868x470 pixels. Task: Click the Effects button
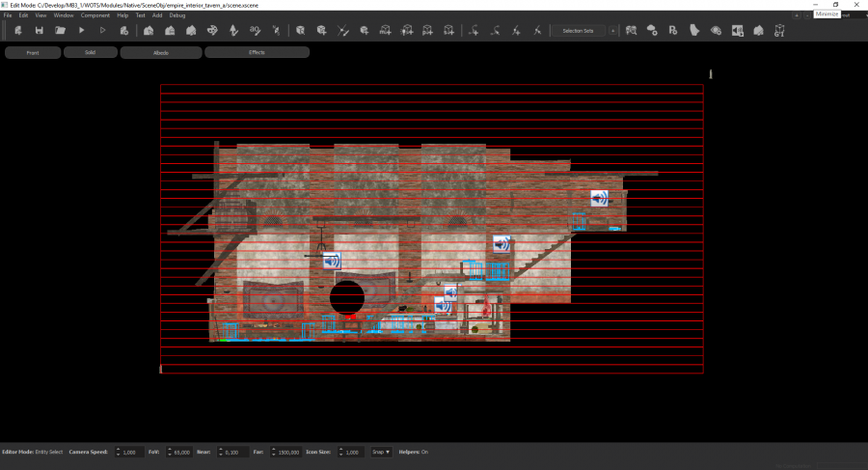(257, 52)
